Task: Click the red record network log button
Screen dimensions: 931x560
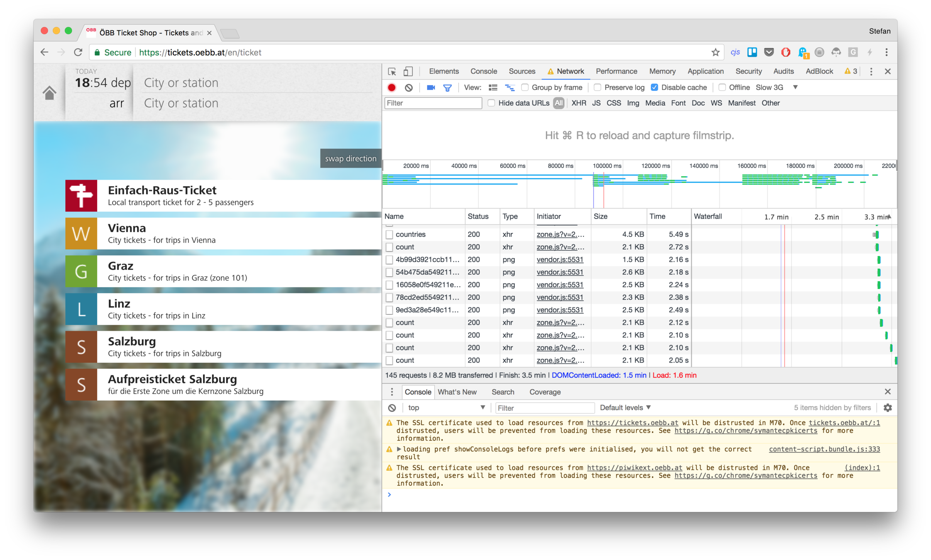Action: tap(391, 88)
